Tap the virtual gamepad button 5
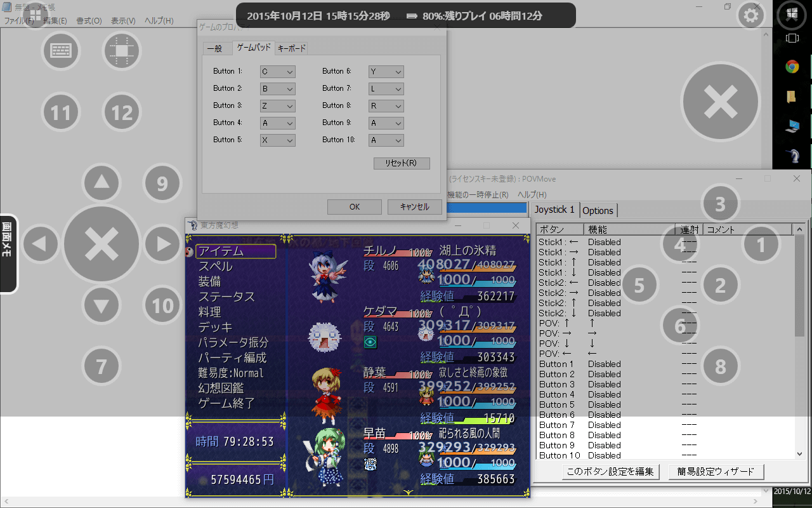Image resolution: width=812 pixels, height=508 pixels. (639, 285)
